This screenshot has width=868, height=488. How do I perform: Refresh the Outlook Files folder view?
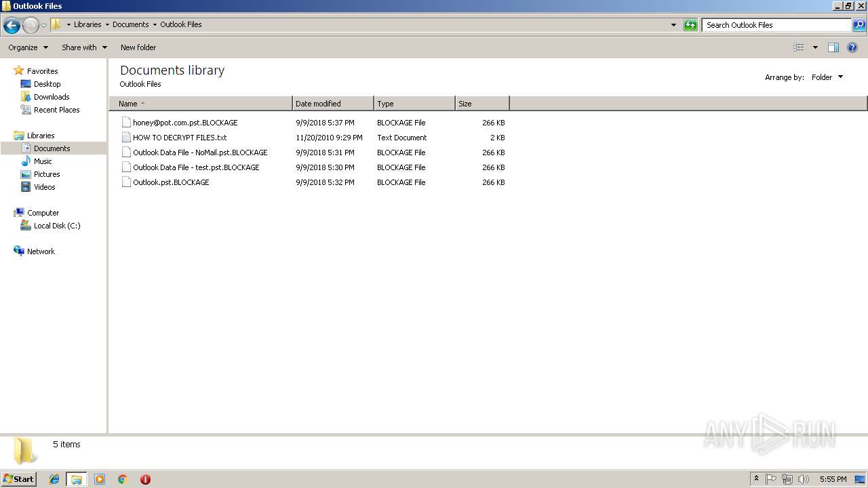click(690, 25)
